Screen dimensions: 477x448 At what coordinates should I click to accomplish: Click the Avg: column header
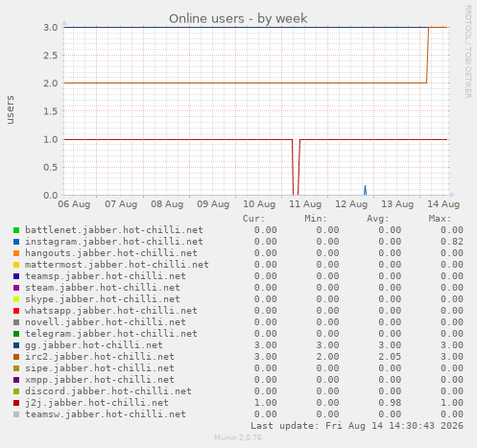tap(378, 219)
